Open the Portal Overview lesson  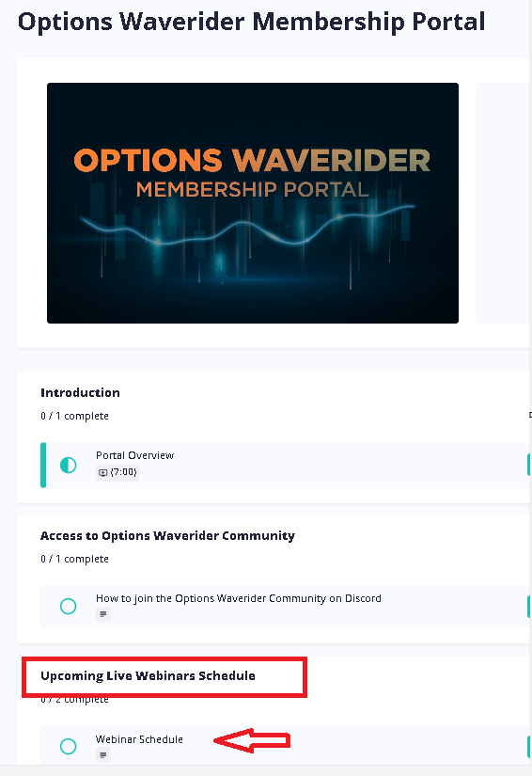point(135,455)
